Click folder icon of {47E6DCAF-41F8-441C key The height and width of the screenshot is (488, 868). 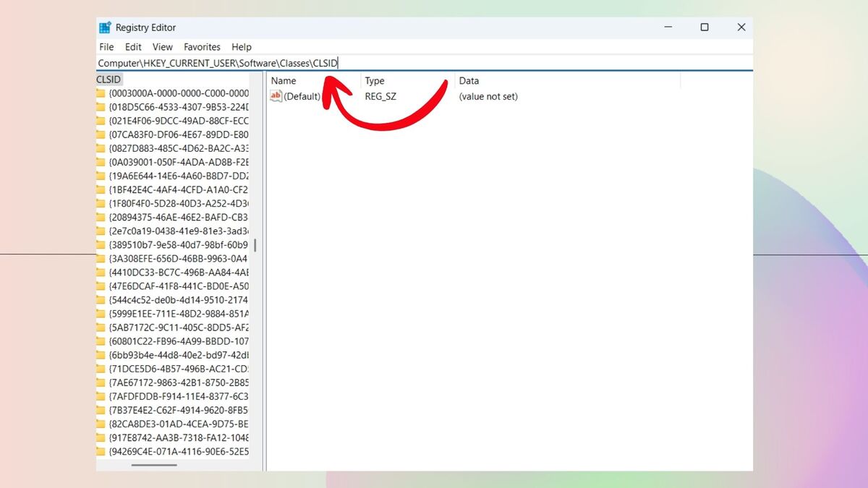(101, 286)
